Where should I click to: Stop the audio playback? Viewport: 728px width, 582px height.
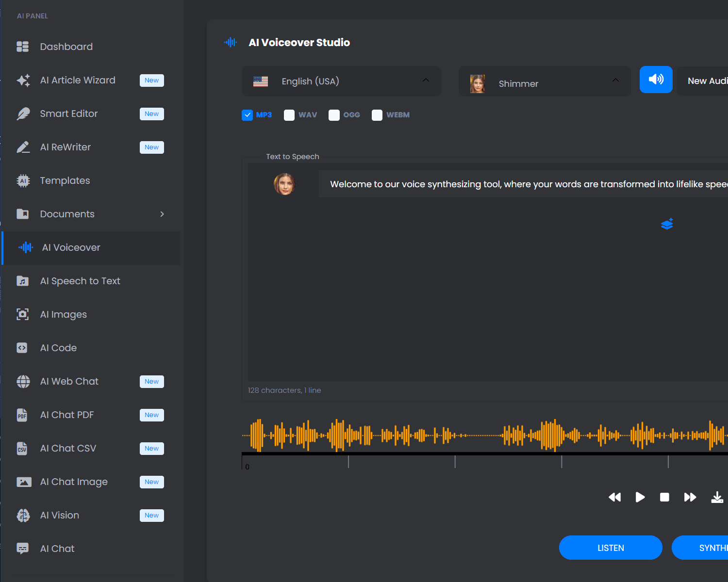pyautogui.click(x=664, y=497)
